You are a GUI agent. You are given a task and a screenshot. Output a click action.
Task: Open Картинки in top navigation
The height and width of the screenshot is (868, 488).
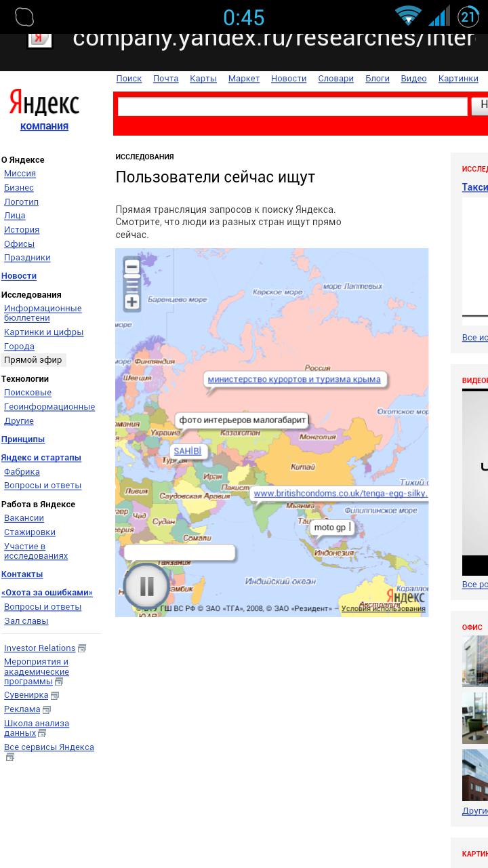click(458, 79)
